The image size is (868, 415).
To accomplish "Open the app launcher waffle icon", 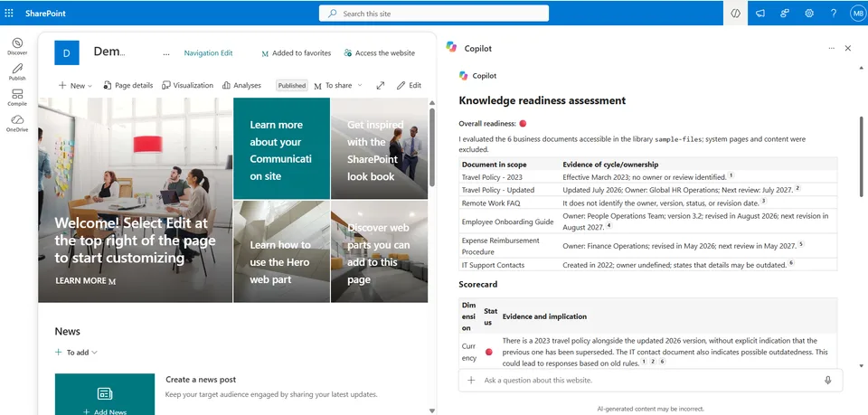I will tap(9, 13).
